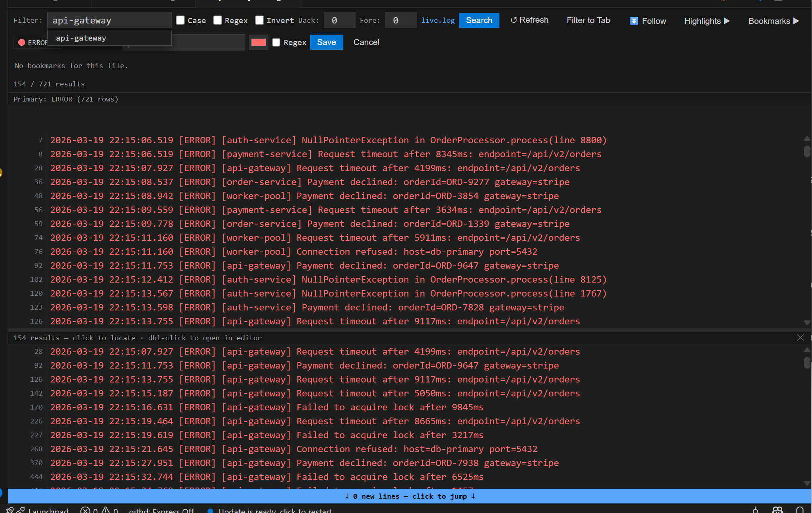Screen dimensions: 812x513
Task: Cancel the highlight edit
Action: click(x=366, y=42)
